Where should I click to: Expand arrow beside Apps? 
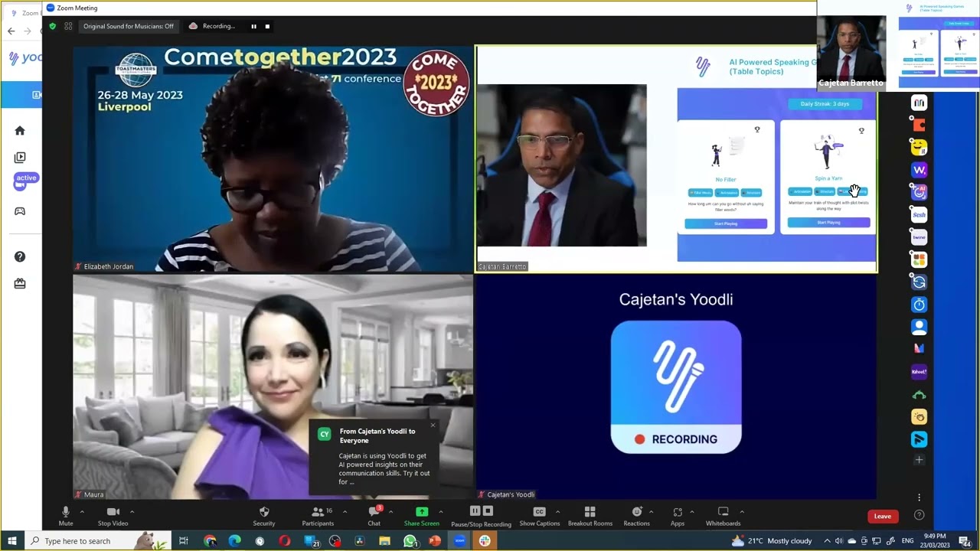(x=691, y=511)
